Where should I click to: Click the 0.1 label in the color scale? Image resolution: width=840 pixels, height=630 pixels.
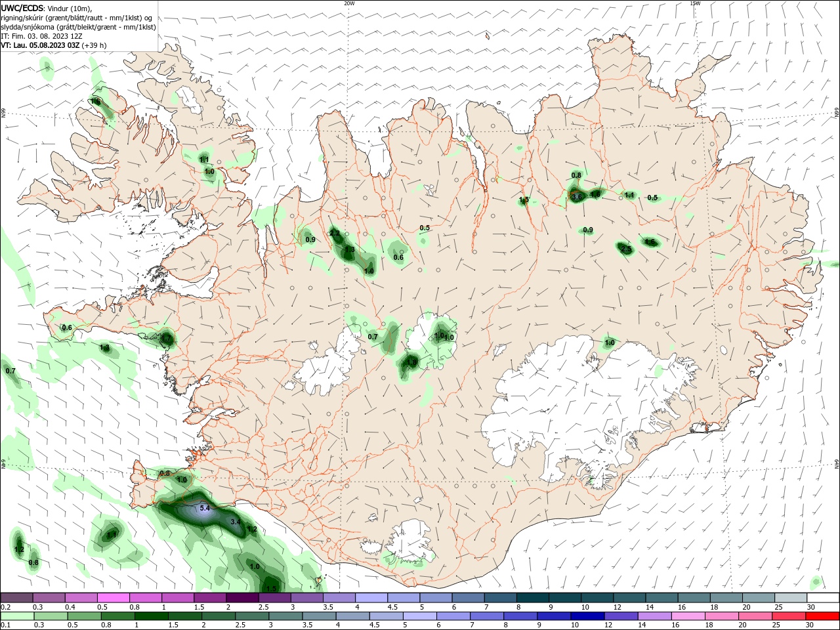[5, 625]
